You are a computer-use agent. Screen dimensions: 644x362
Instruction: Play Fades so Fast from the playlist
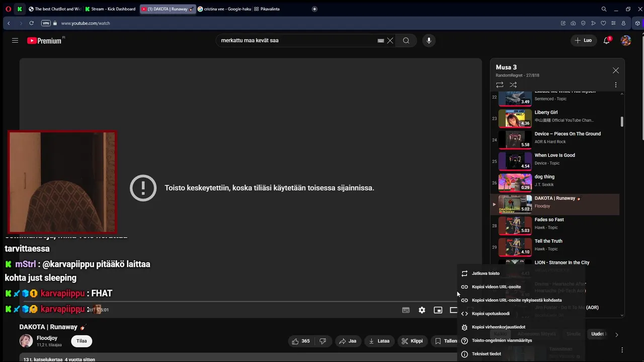click(x=555, y=226)
